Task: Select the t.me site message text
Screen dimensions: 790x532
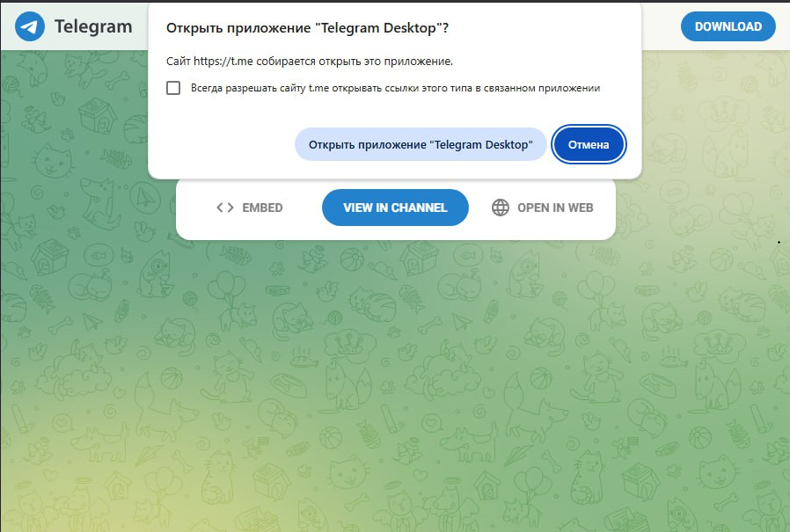Action: coord(310,62)
